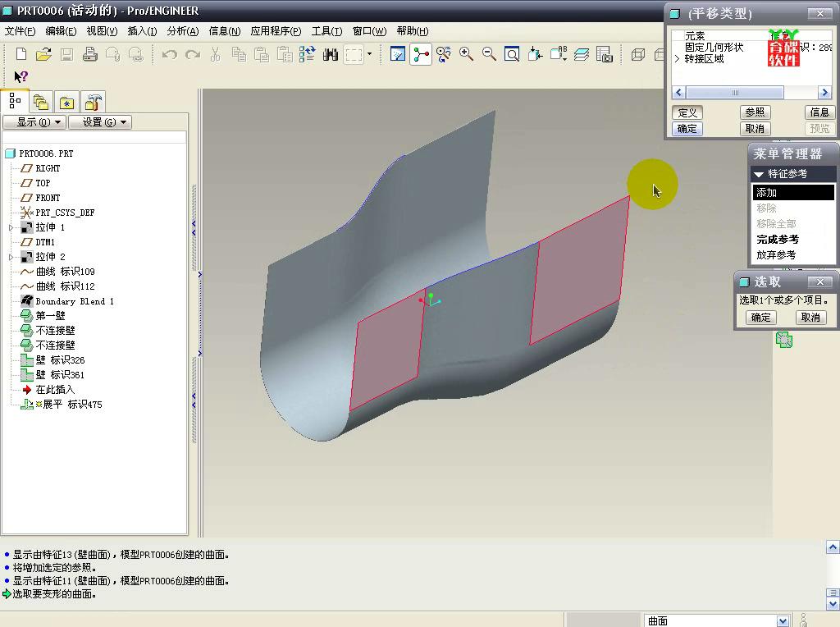
Task: Click the refit zoom icon
Action: 512,54
